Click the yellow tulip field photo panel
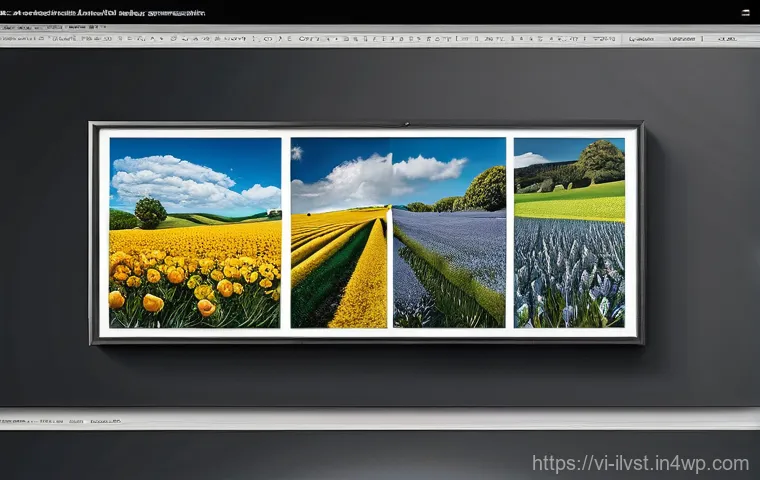Viewport: 760px width, 480px height. [195, 232]
